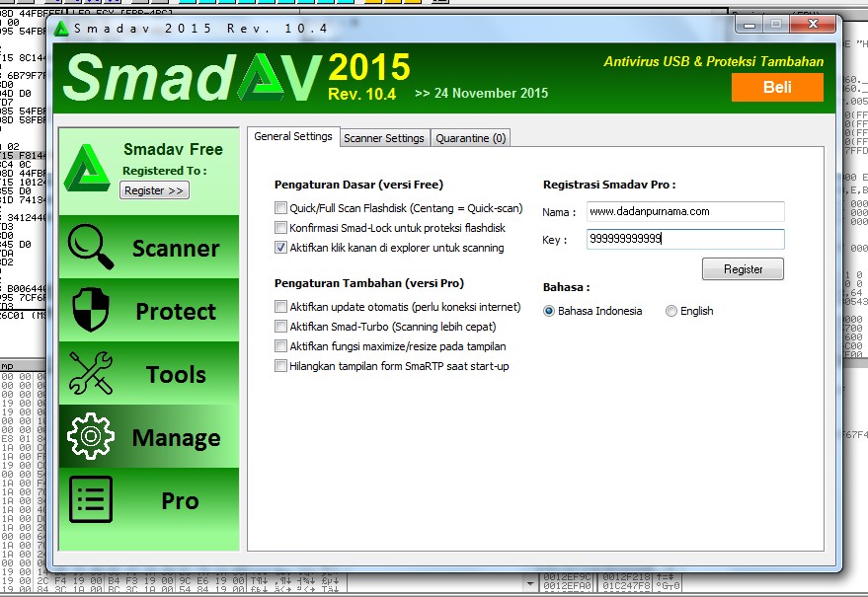868x597 pixels.
Task: Click the Smadav title bar icon
Action: [61, 29]
